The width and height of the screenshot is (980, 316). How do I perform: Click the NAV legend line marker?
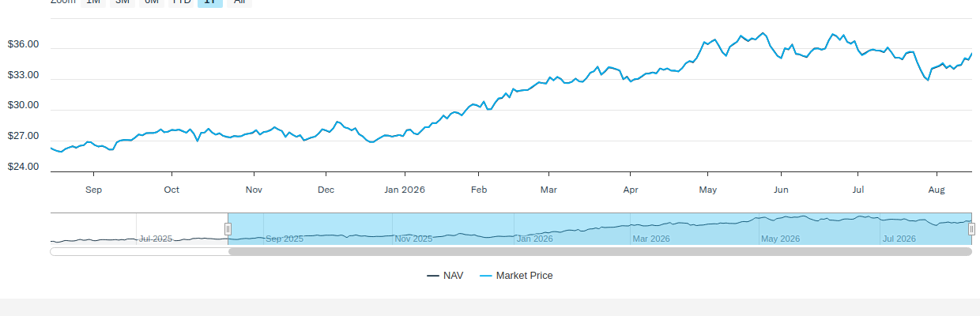[x=433, y=276]
